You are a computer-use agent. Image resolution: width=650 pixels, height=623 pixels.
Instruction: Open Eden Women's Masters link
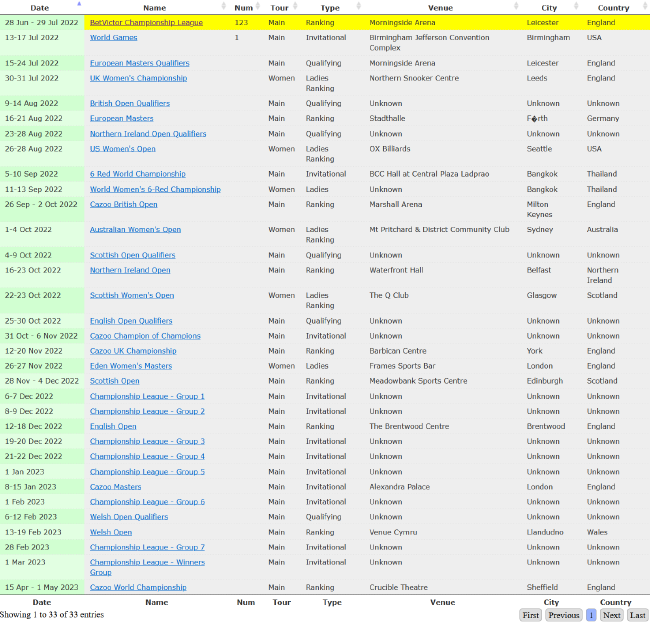pyautogui.click(x=131, y=366)
